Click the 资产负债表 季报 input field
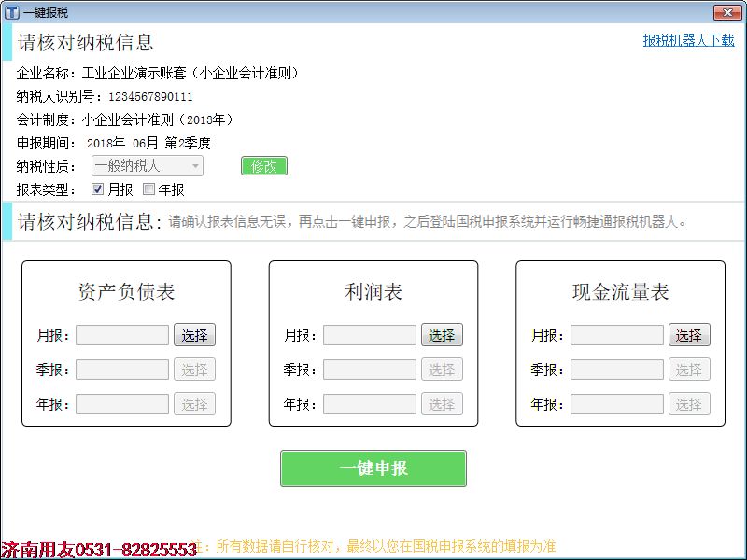 coord(122,370)
